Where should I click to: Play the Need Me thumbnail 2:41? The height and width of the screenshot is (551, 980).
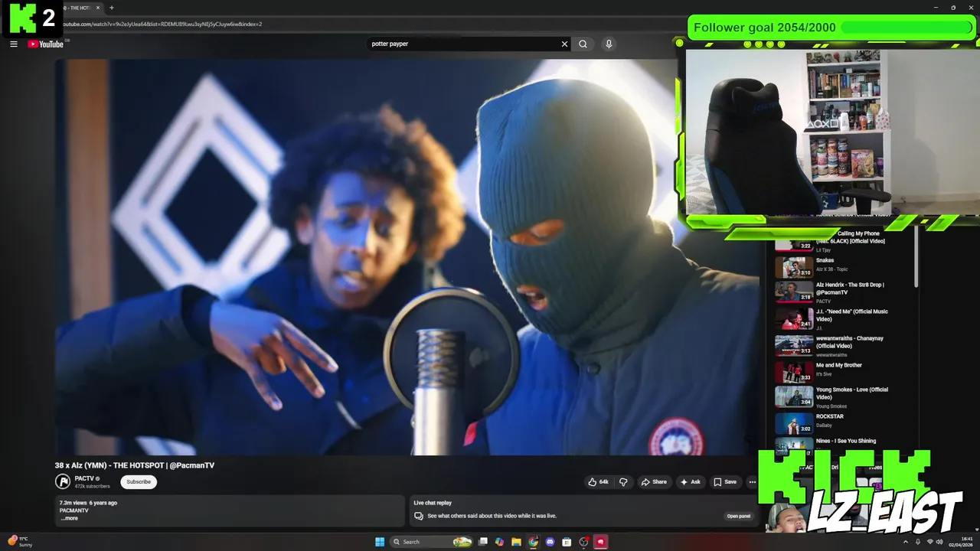tap(794, 318)
